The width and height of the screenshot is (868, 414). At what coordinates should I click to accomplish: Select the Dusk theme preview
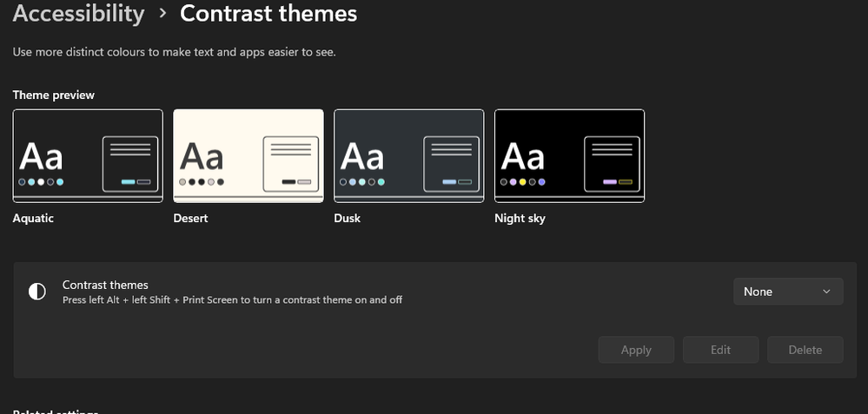[x=409, y=156]
